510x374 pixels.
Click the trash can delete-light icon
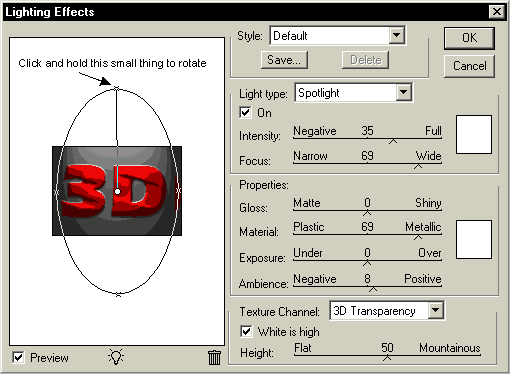(214, 357)
